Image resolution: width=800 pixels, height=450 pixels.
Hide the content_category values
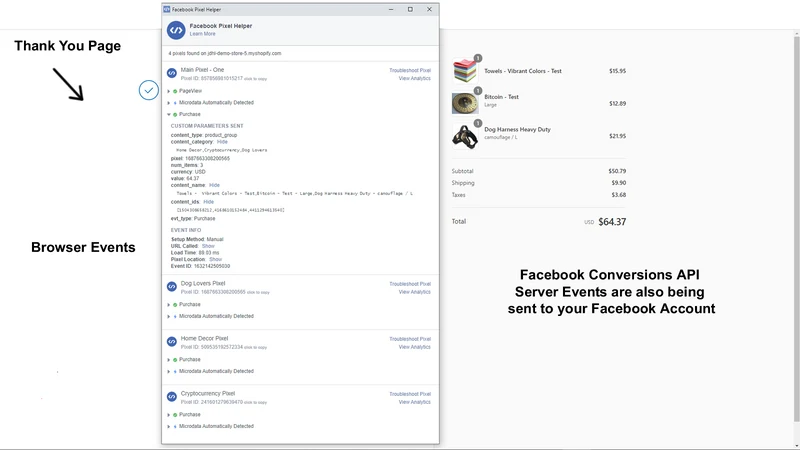(x=222, y=142)
